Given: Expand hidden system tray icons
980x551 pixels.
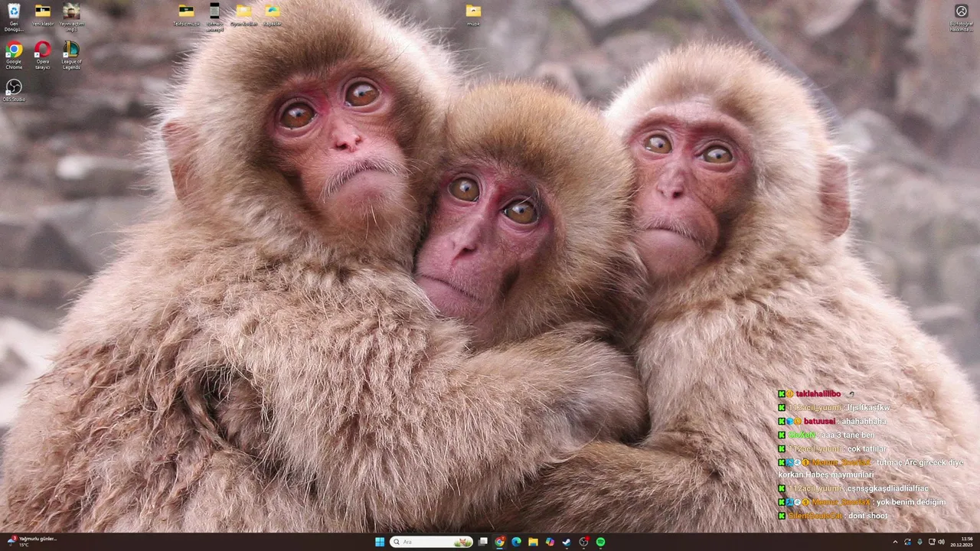Looking at the screenshot, I should [895, 542].
